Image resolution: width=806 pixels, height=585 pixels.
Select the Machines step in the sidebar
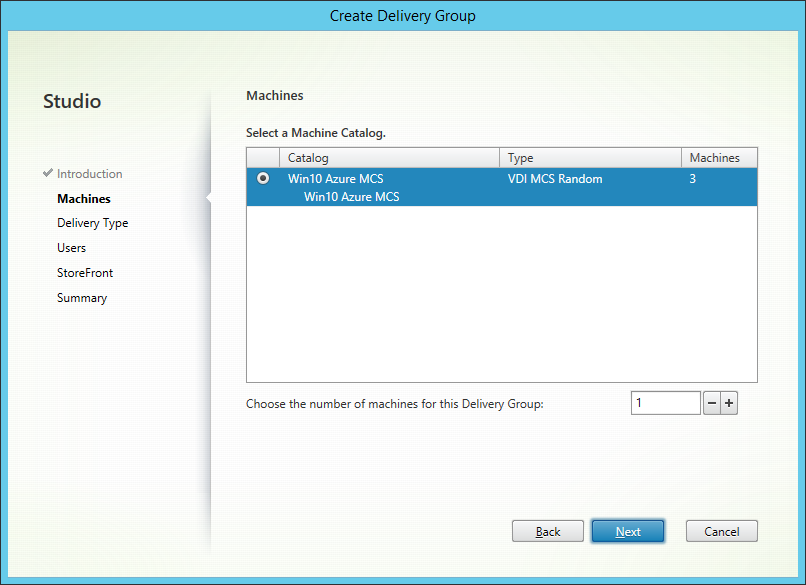[84, 199]
